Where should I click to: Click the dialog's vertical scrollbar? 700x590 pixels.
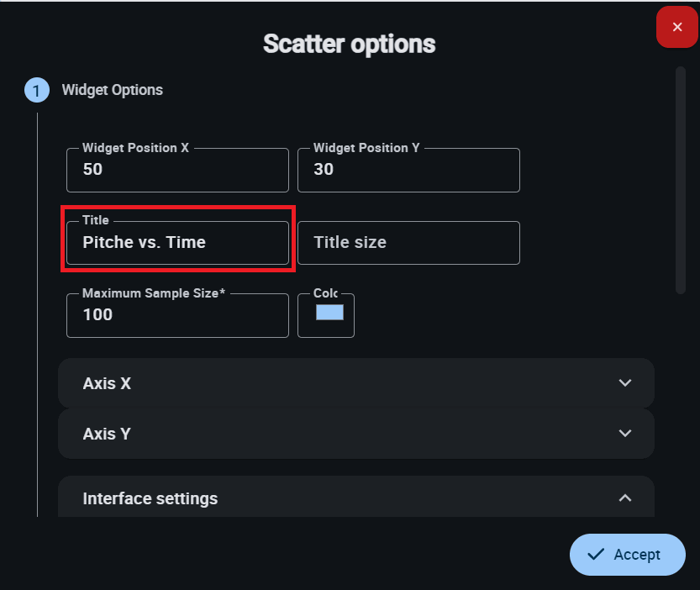pyautogui.click(x=681, y=180)
